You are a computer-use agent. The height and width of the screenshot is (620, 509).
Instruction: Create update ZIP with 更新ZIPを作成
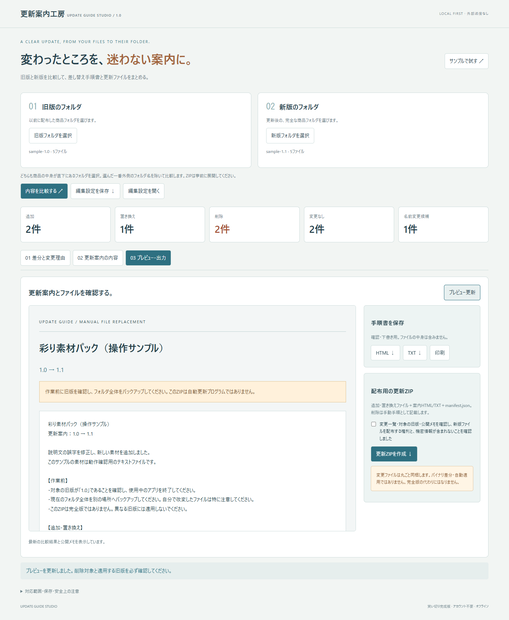[x=394, y=454]
